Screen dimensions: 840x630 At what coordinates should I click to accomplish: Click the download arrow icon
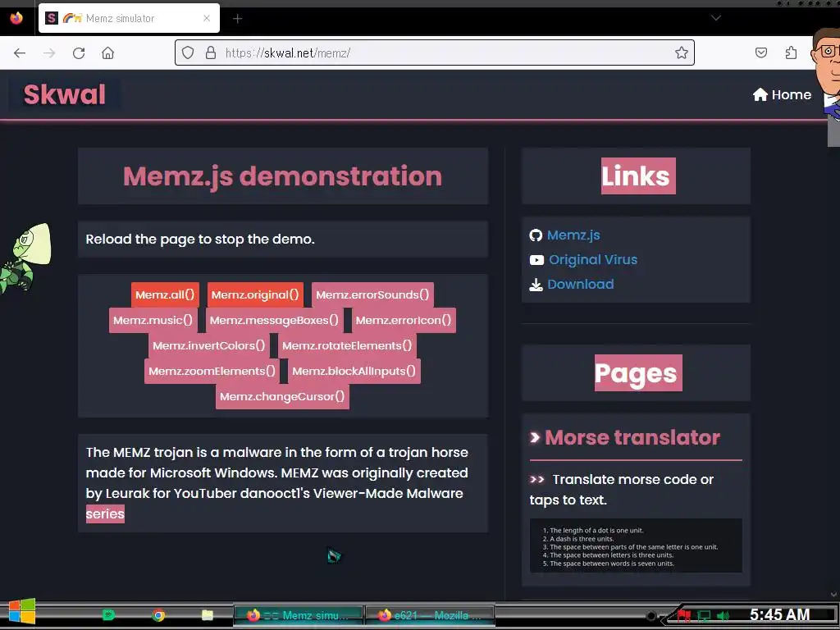pyautogui.click(x=536, y=285)
